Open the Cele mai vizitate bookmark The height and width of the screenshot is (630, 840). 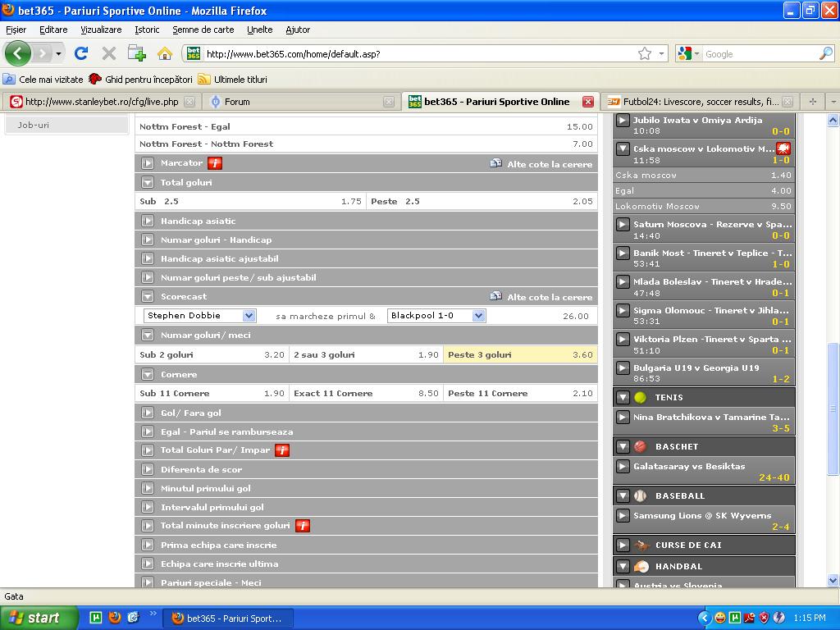click(x=43, y=80)
